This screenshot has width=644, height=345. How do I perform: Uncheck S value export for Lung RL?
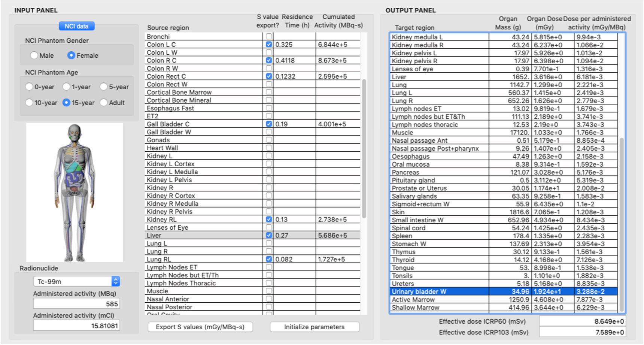(x=269, y=259)
